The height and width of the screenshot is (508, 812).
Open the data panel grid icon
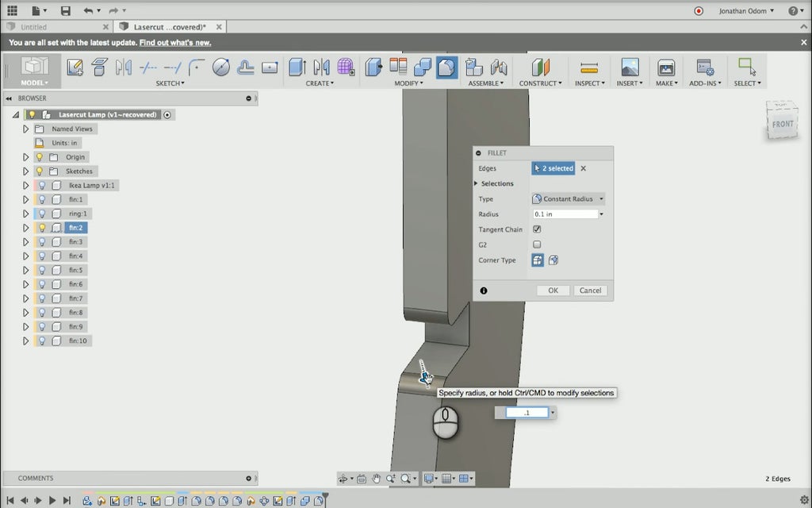tap(12, 11)
